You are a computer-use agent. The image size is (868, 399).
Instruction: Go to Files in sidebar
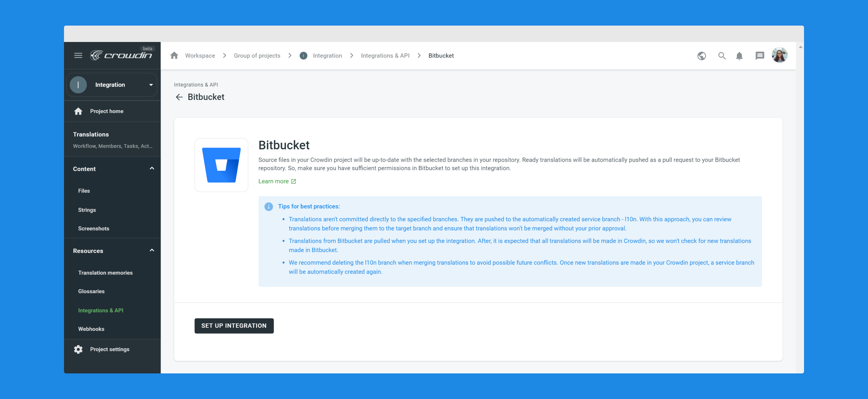(x=84, y=191)
